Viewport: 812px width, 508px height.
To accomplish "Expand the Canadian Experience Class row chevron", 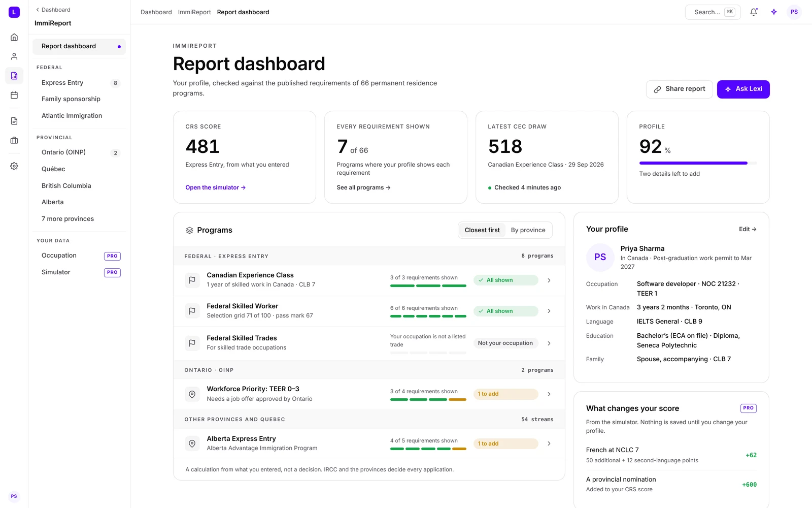I will tap(549, 280).
